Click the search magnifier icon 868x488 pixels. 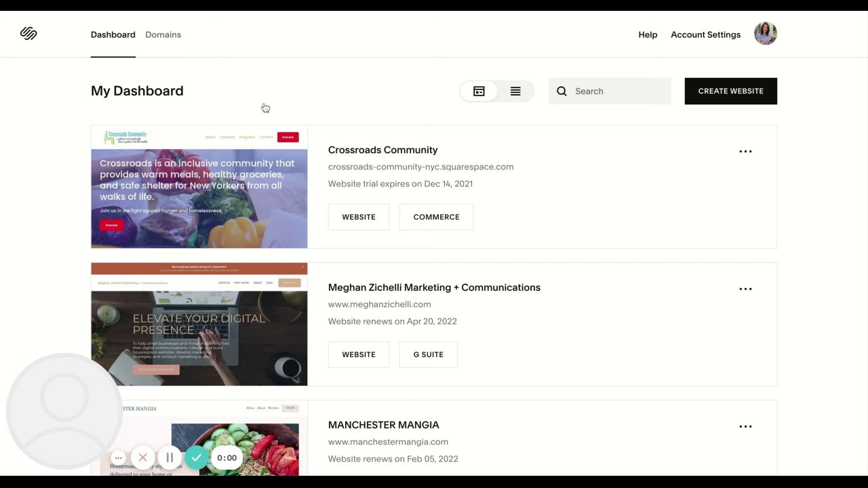(x=561, y=91)
